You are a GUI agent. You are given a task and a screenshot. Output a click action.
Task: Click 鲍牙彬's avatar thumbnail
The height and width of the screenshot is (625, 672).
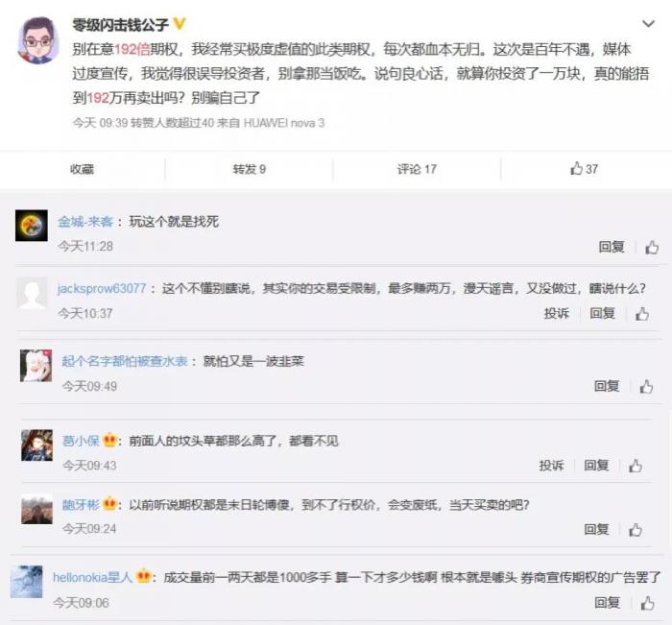[x=36, y=509]
